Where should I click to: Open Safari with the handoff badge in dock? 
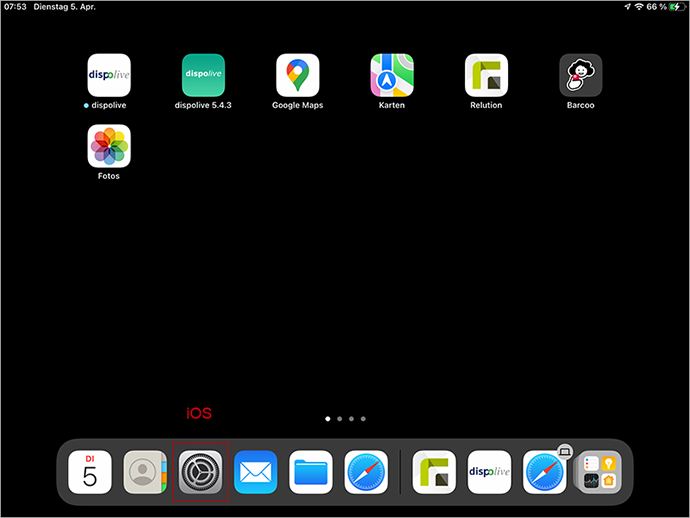point(544,472)
